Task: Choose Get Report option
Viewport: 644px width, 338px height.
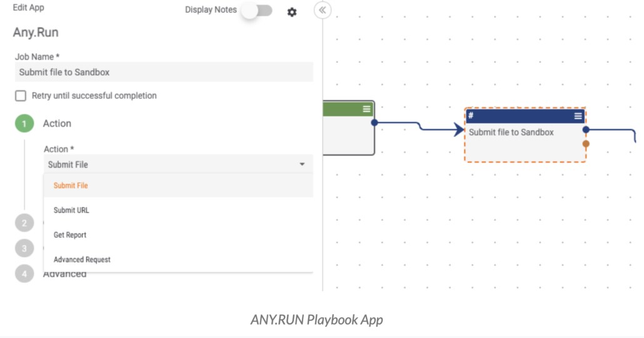Action: pos(178,235)
